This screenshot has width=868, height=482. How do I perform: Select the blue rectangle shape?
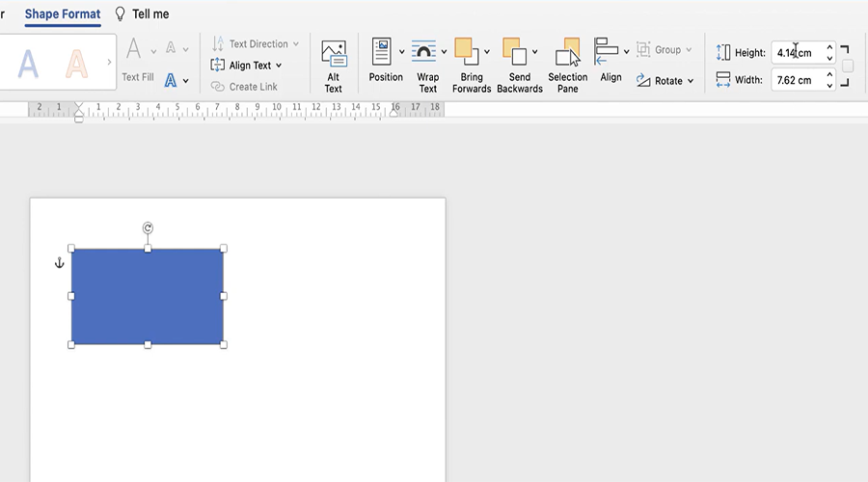click(148, 297)
